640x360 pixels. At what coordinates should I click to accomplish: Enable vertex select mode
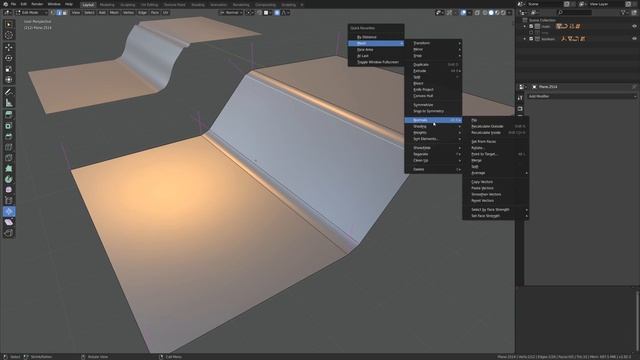pos(53,13)
